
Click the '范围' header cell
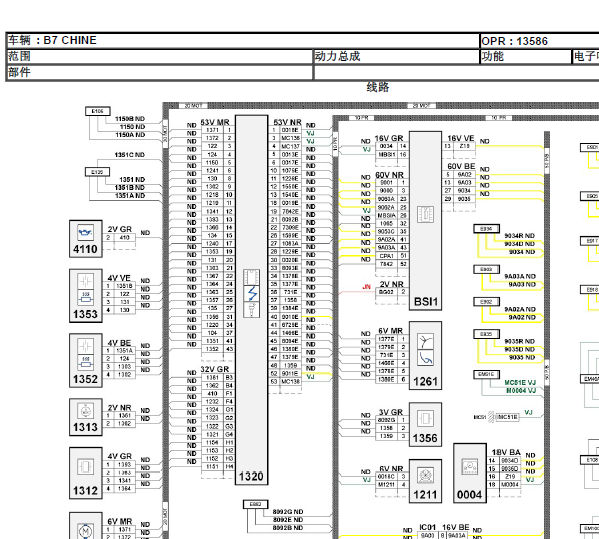point(160,57)
